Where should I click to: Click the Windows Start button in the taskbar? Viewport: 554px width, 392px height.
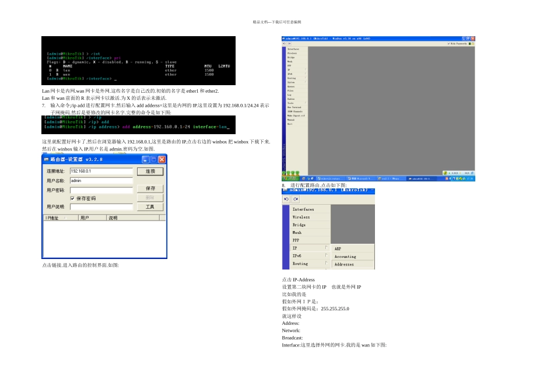tap(290, 178)
